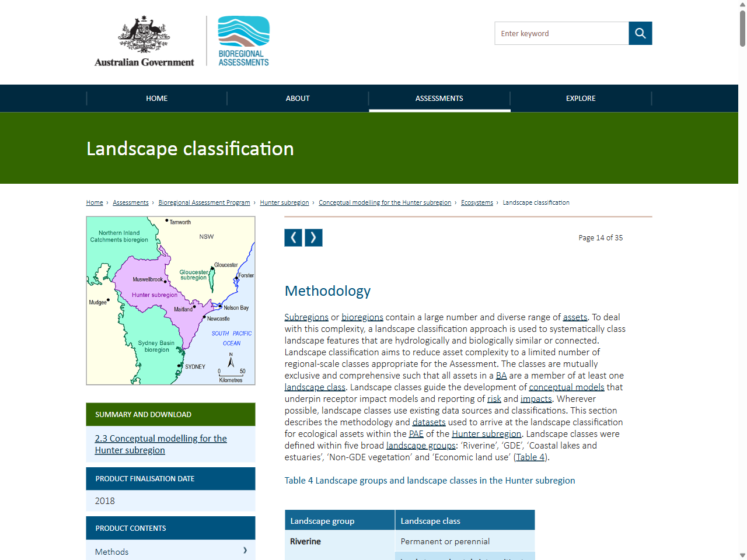The height and width of the screenshot is (560, 747).
Task: Open the ASSESSMENTS navigation tab
Action: click(439, 98)
